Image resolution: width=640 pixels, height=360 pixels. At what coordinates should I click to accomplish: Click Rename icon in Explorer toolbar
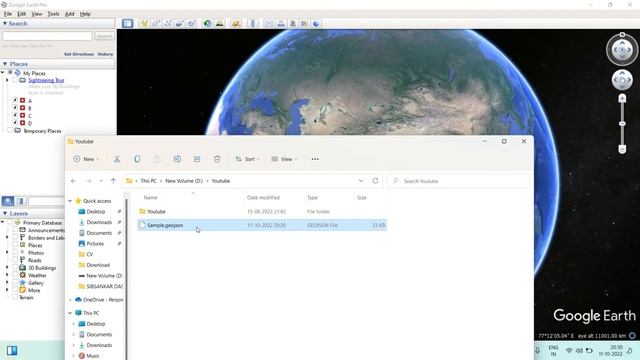coord(177,159)
